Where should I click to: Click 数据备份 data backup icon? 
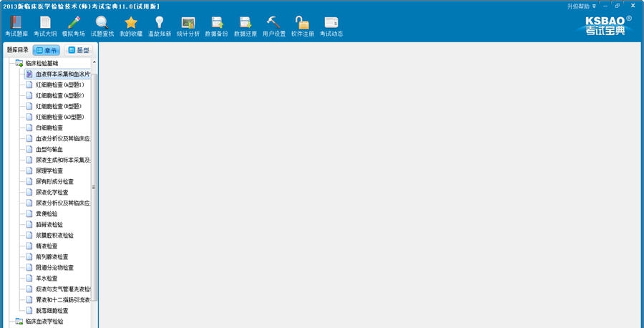tap(216, 26)
